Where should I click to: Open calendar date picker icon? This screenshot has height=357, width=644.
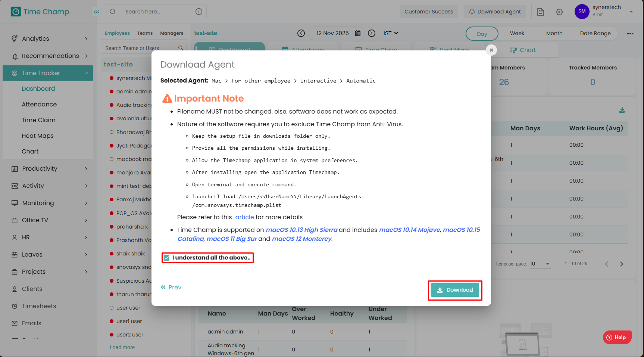point(358,33)
